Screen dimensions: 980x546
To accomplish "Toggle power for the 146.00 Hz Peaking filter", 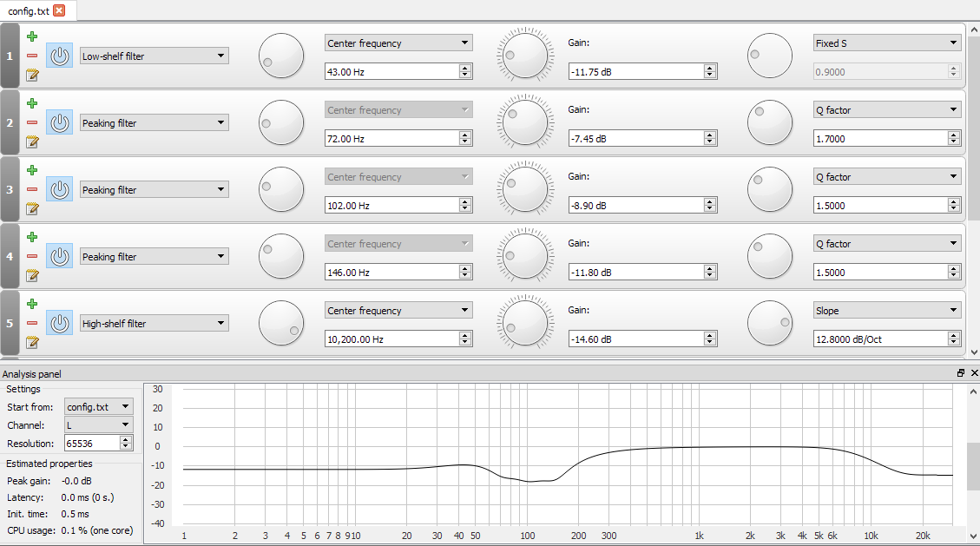I will coord(59,256).
